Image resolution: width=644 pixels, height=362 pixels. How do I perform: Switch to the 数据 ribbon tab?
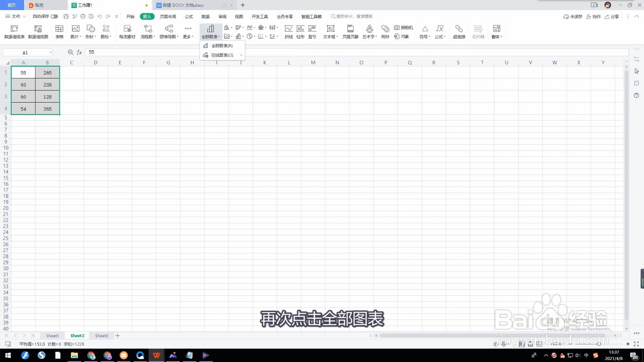(206, 16)
